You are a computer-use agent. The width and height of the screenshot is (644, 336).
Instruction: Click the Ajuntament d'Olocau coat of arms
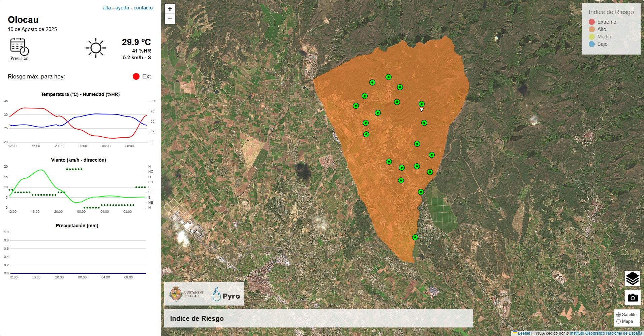click(176, 294)
